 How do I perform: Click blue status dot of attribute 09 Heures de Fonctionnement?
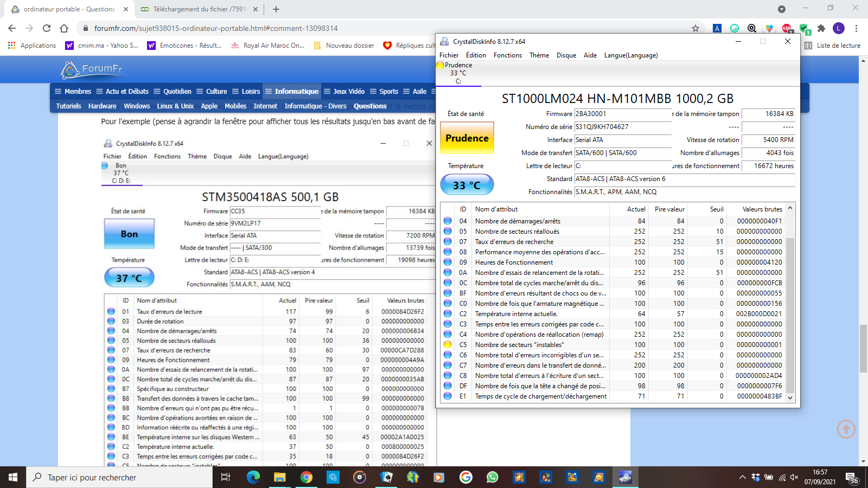click(448, 262)
